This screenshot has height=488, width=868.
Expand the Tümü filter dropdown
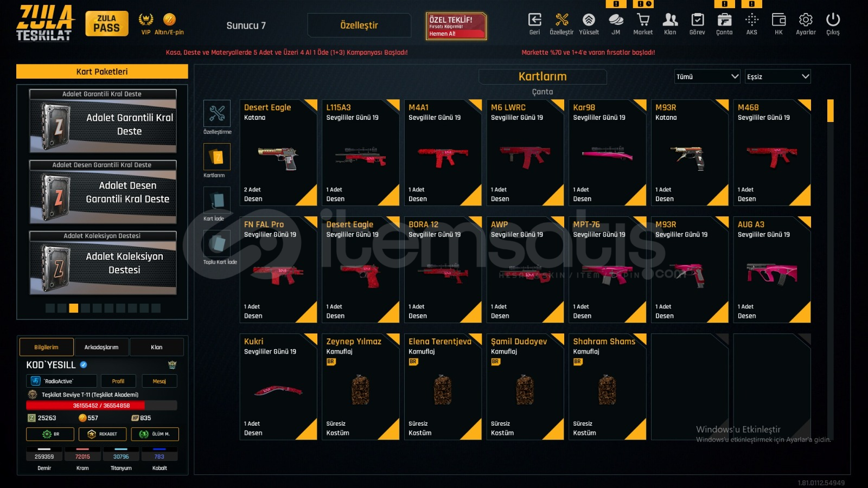(707, 76)
